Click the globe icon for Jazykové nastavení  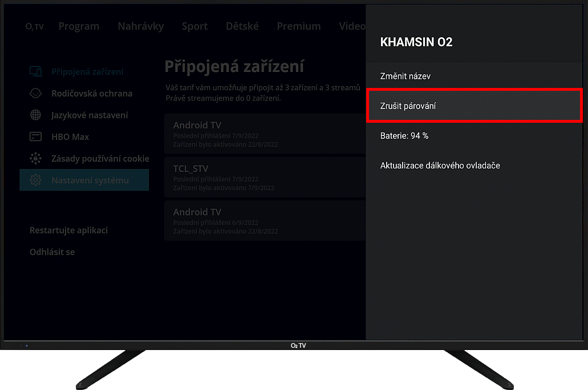point(35,115)
